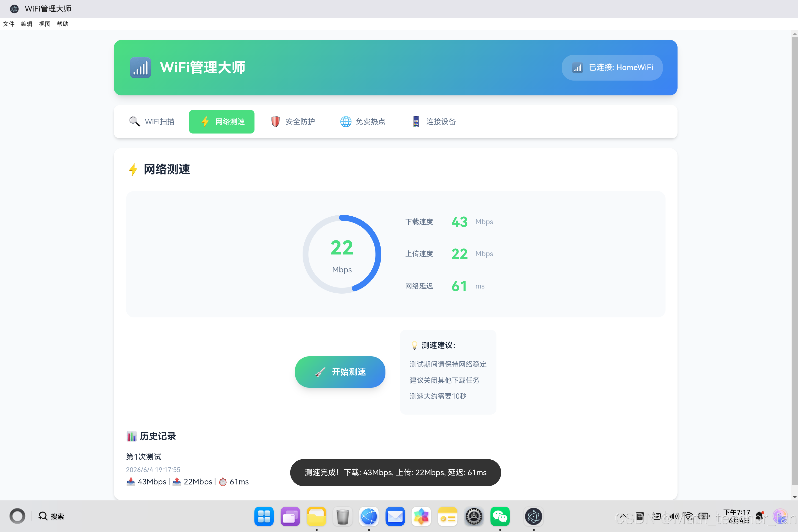The image size is (798, 532).
Task: Open the taskbar start circle button
Action: (17, 516)
